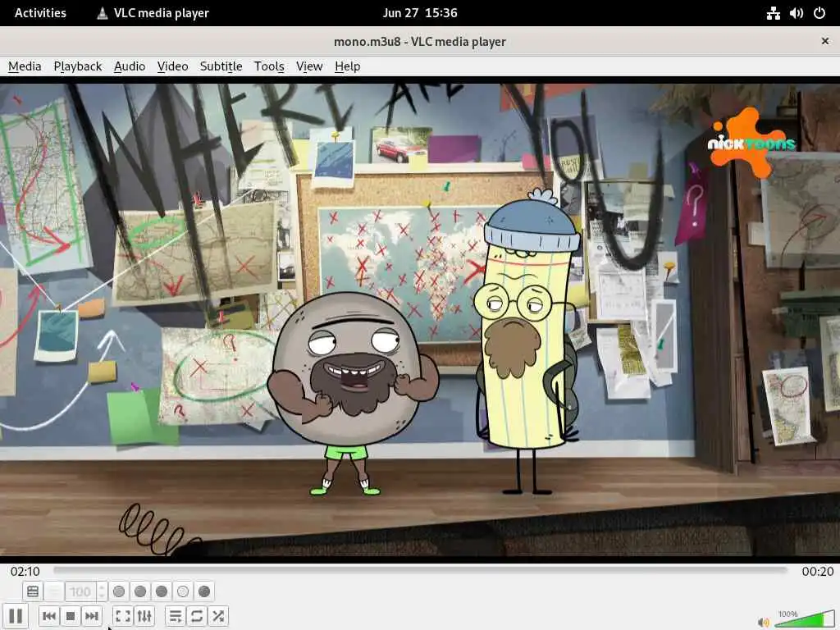Set volume via the green volume slider
Viewport: 840px width, 630px height.
[804, 619]
